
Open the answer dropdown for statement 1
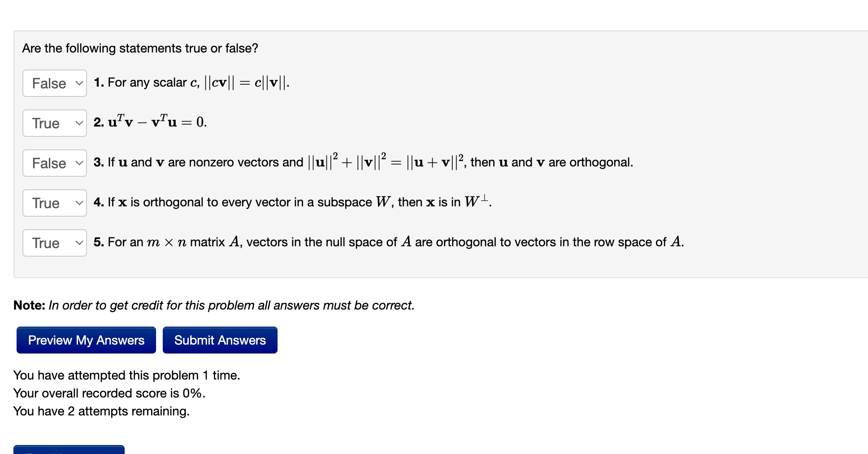click(55, 83)
